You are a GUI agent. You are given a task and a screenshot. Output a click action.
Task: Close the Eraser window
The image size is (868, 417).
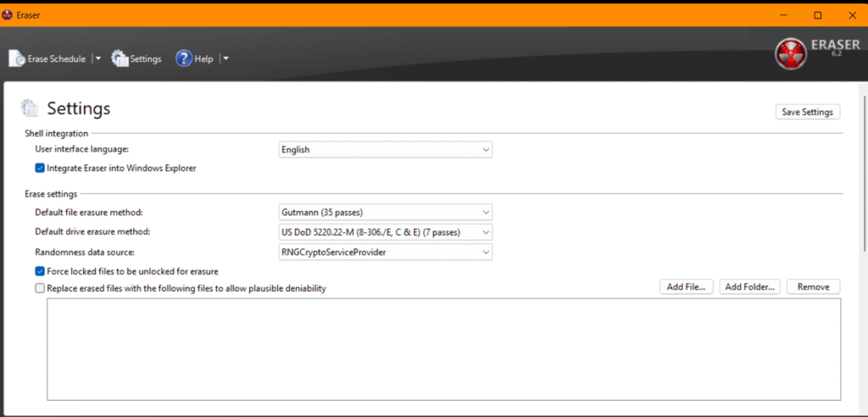point(852,15)
